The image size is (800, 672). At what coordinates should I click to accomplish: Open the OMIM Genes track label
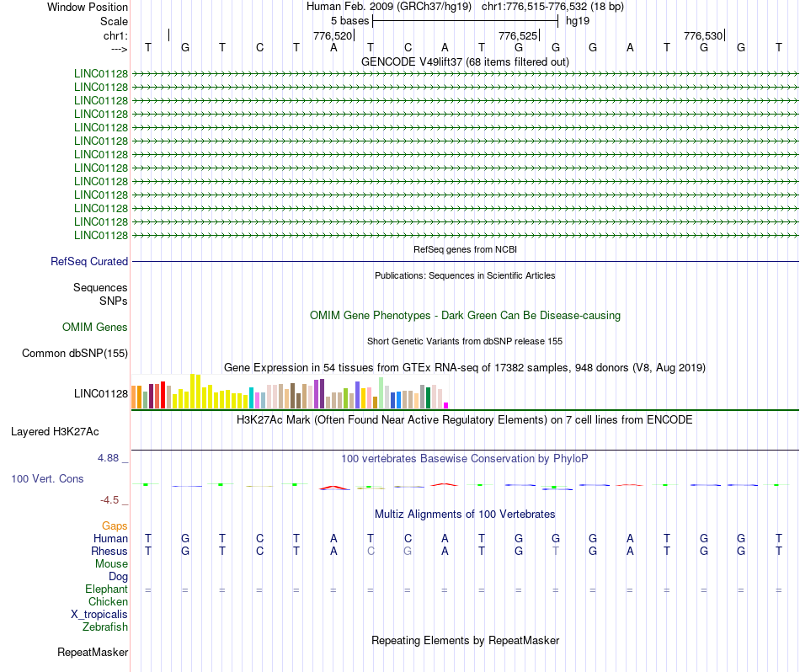[94, 327]
